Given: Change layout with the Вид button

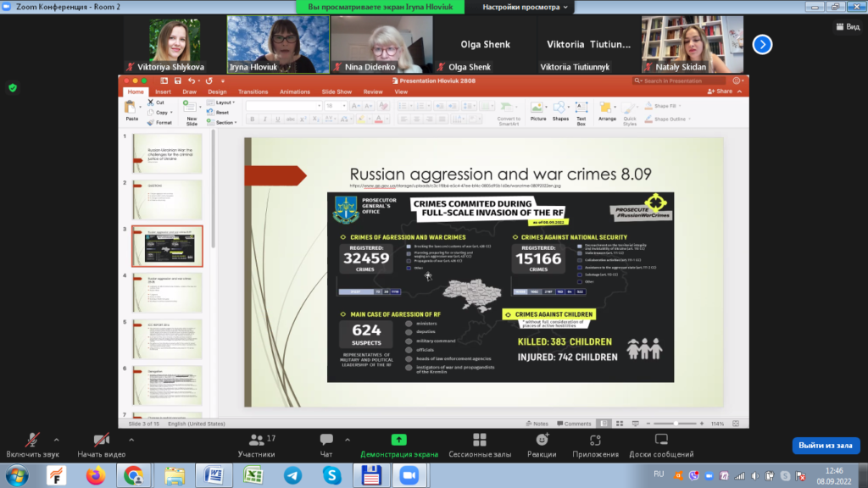Looking at the screenshot, I should [x=848, y=26].
